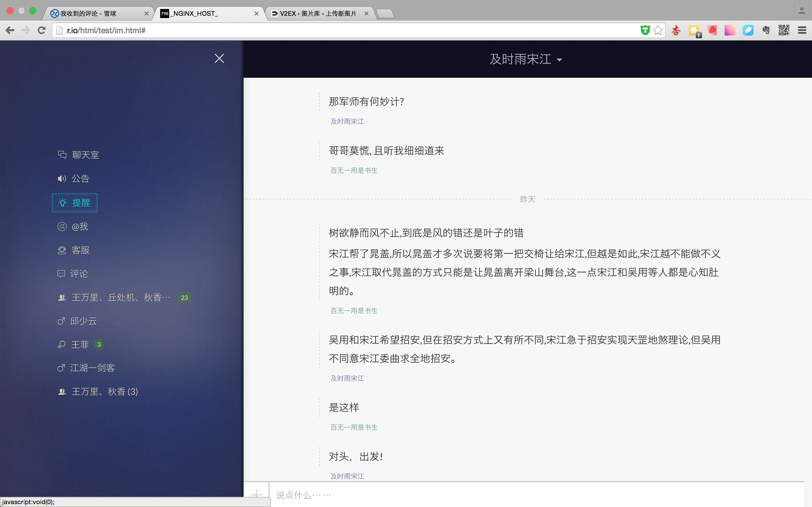Open the Chrome hamburger menu
The width and height of the screenshot is (812, 507).
pos(802,30)
